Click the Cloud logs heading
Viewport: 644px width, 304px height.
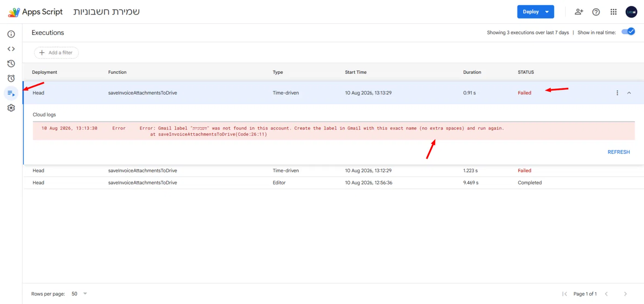[44, 115]
